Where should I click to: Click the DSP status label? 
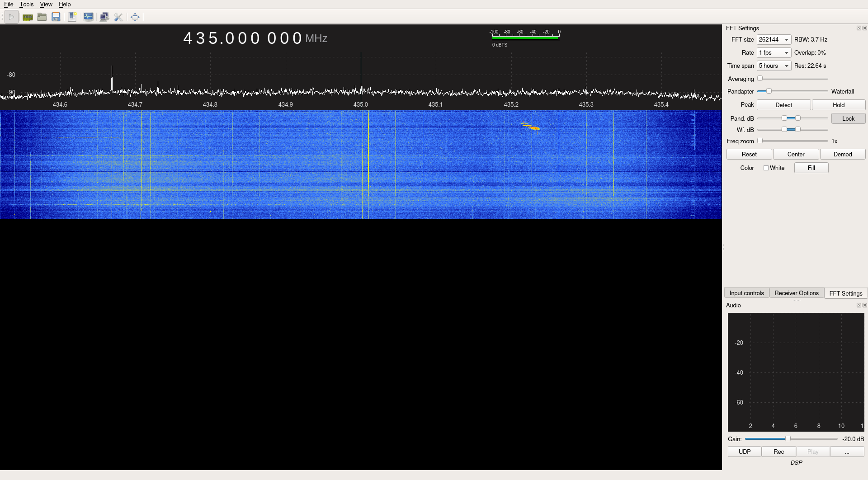point(796,463)
